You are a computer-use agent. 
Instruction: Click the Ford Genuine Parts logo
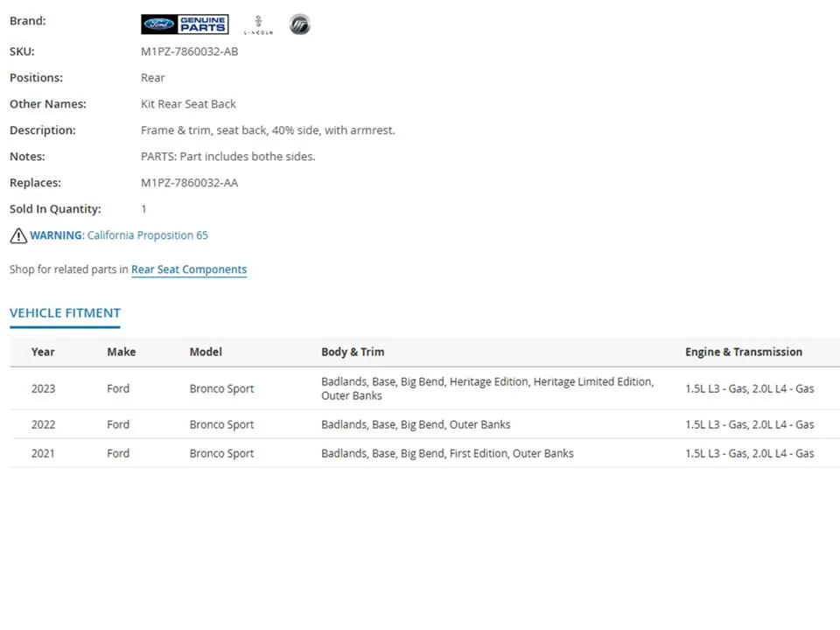[x=185, y=24]
